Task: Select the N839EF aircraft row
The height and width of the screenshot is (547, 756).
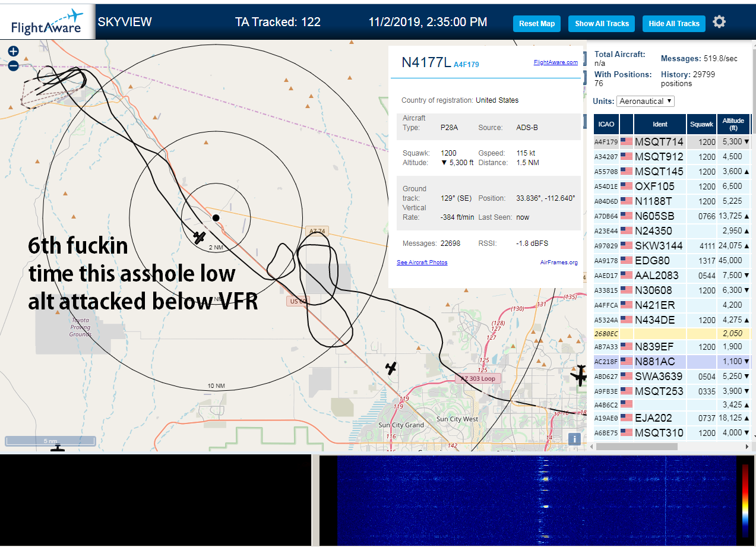Action: click(x=672, y=347)
